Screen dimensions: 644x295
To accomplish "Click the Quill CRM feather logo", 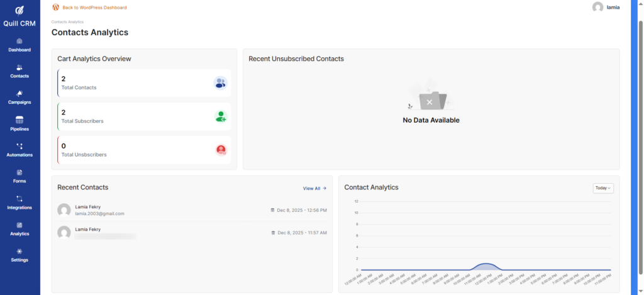I will coord(19,11).
